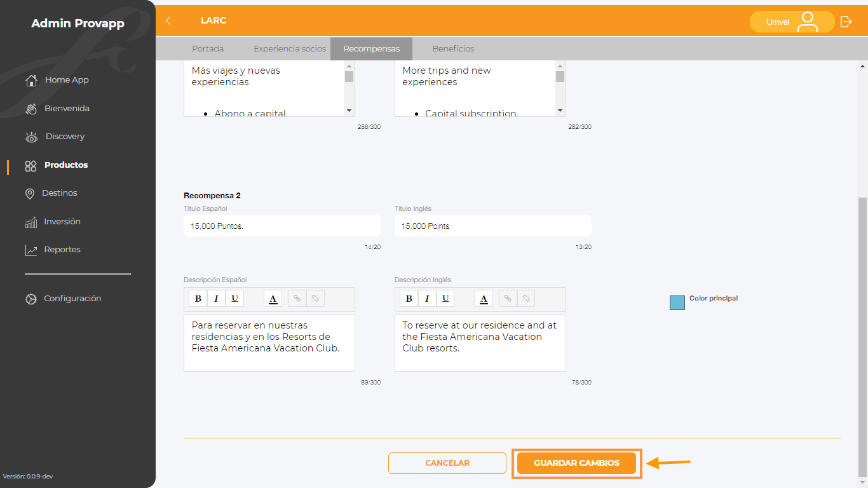Click down arrow of 'Más viajes' scrollbar
Screen dimensions: 868x488
click(349, 111)
